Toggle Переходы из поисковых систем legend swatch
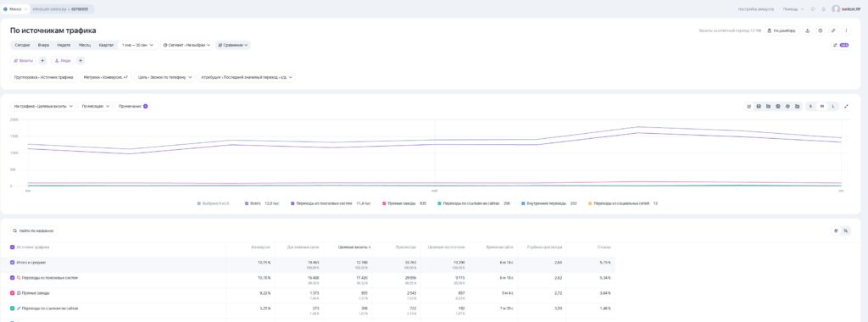Screen dimensions: 868x322 click(x=292, y=203)
